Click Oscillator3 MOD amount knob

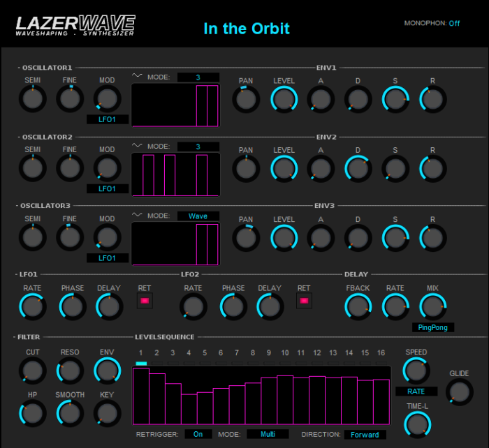coord(108,237)
